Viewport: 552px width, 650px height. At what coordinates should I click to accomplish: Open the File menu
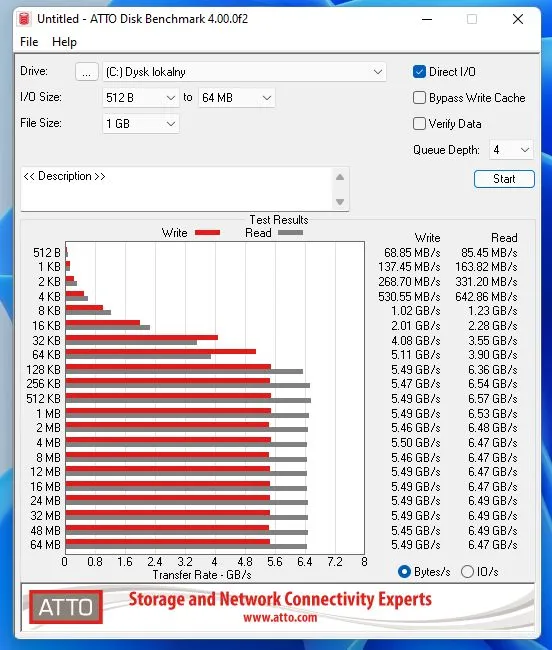point(29,42)
